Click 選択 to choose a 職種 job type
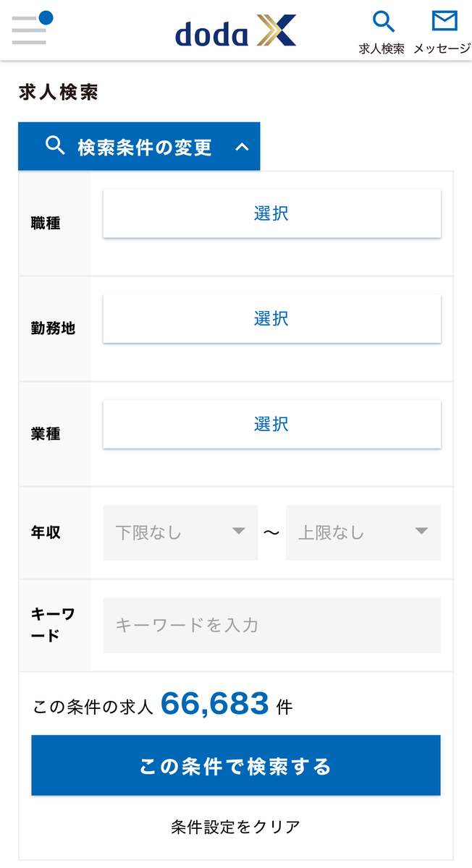This screenshot has height=868, width=472. pyautogui.click(x=271, y=213)
